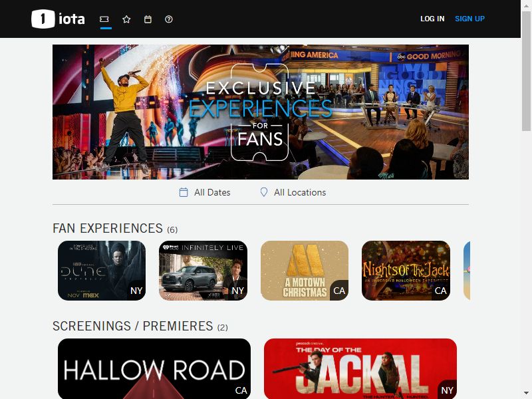Open the All Locations filter
This screenshot has height=399, width=532.
[293, 192]
